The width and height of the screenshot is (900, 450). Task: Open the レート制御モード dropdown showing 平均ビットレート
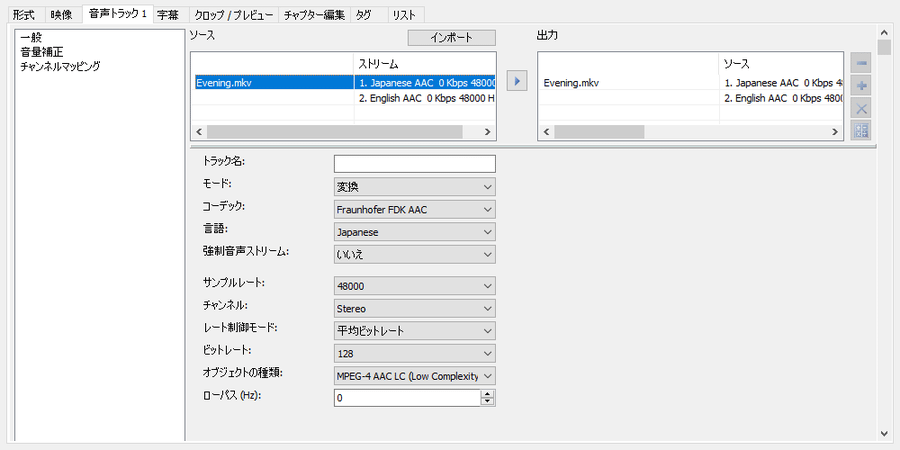[414, 331]
